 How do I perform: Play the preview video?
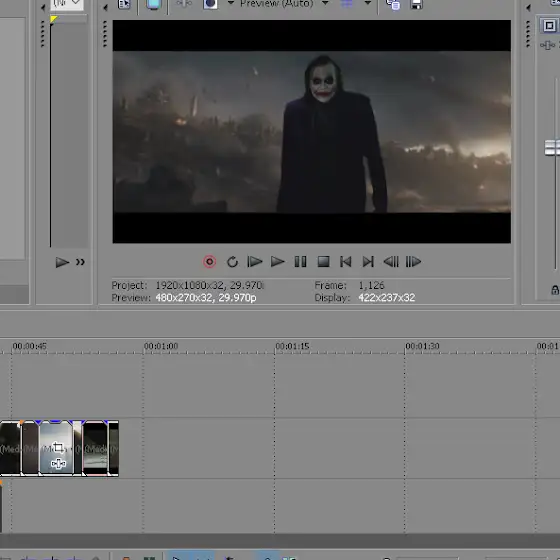pos(278,262)
